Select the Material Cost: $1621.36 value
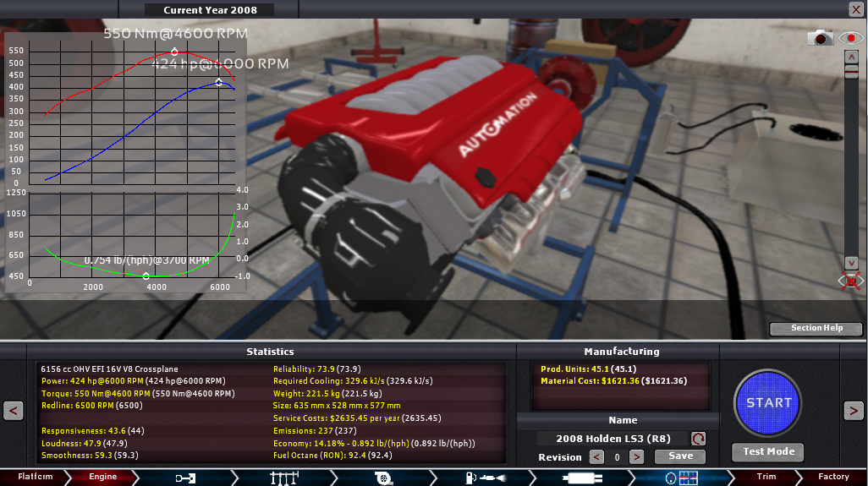Viewport: 868px width, 486px height. coord(614,381)
